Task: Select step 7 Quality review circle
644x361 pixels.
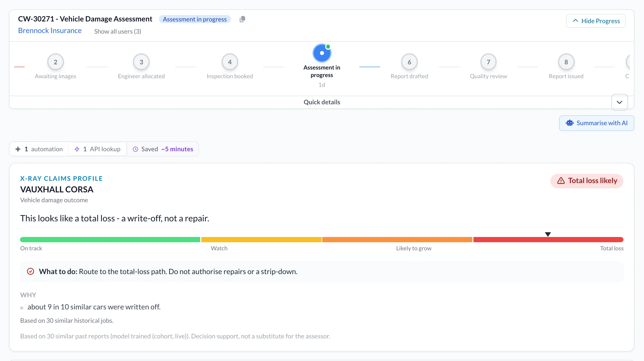Action: (x=488, y=62)
